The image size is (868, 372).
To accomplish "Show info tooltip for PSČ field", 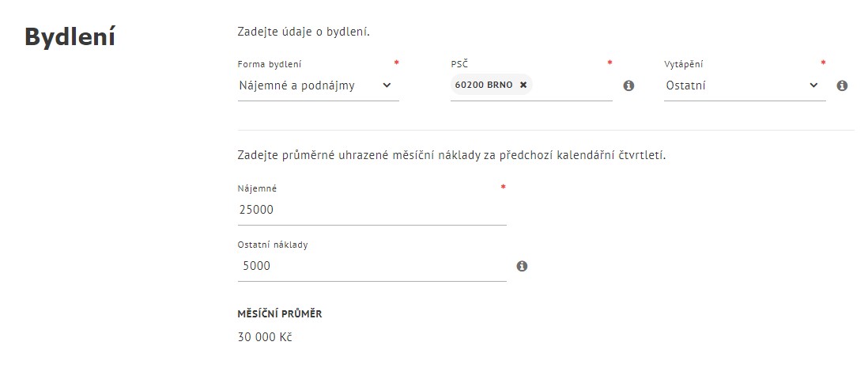I will [x=628, y=85].
